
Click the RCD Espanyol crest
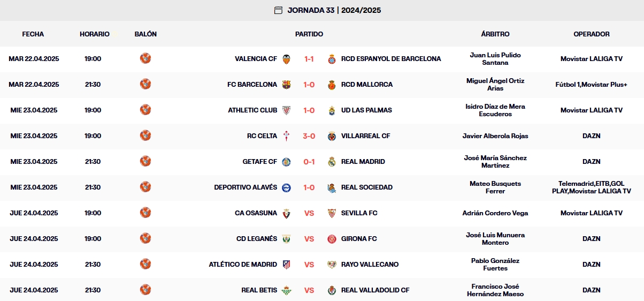[x=332, y=59]
